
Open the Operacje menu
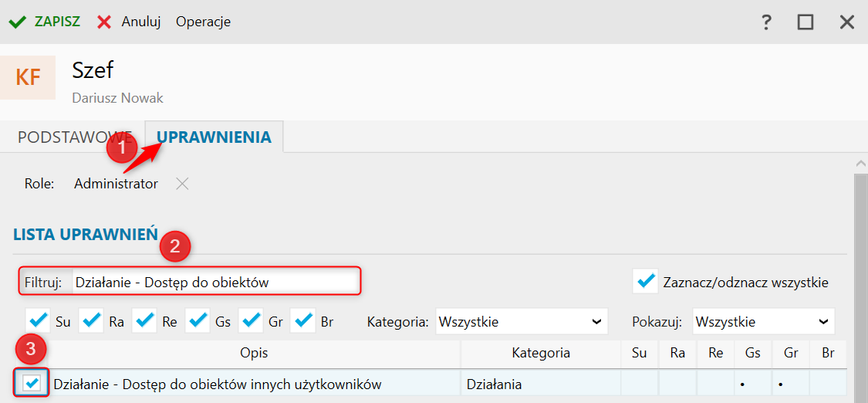203,22
